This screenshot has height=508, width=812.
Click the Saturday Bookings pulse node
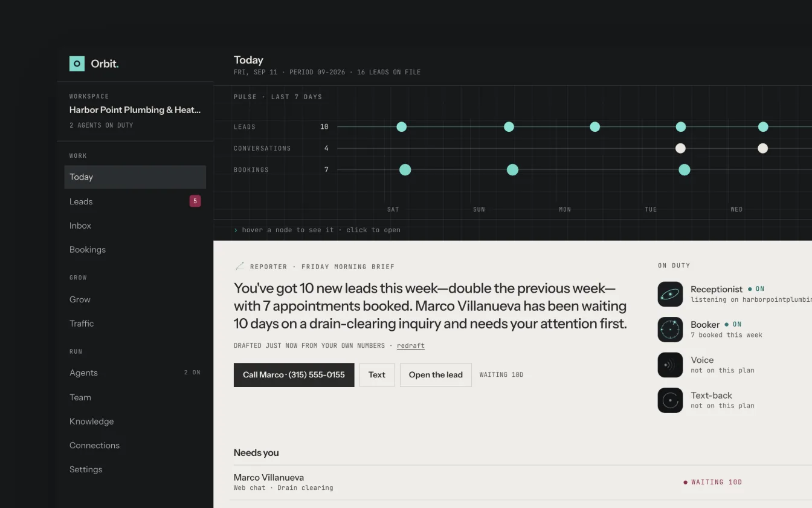pyautogui.click(x=405, y=170)
